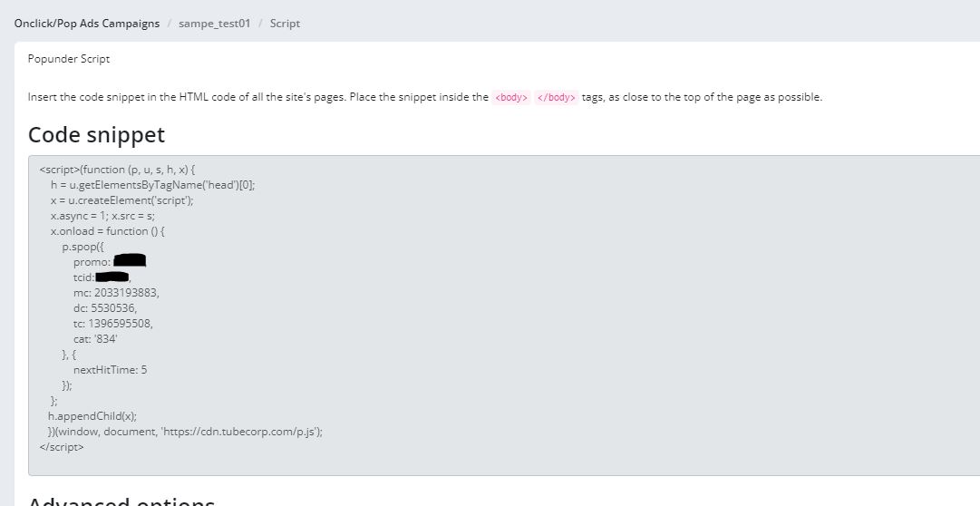Click the cat: '834' line
980x506 pixels.
[95, 339]
